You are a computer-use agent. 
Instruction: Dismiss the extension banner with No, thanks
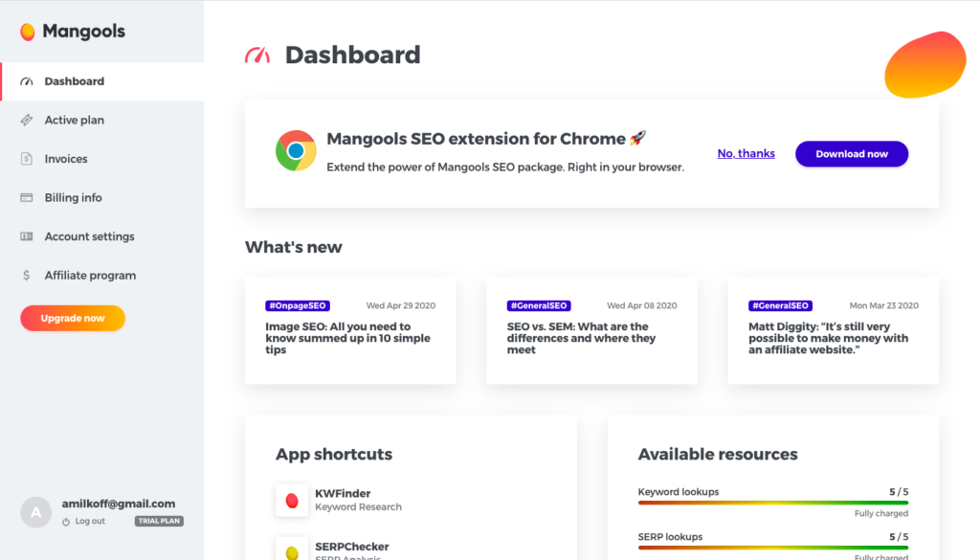click(x=746, y=153)
